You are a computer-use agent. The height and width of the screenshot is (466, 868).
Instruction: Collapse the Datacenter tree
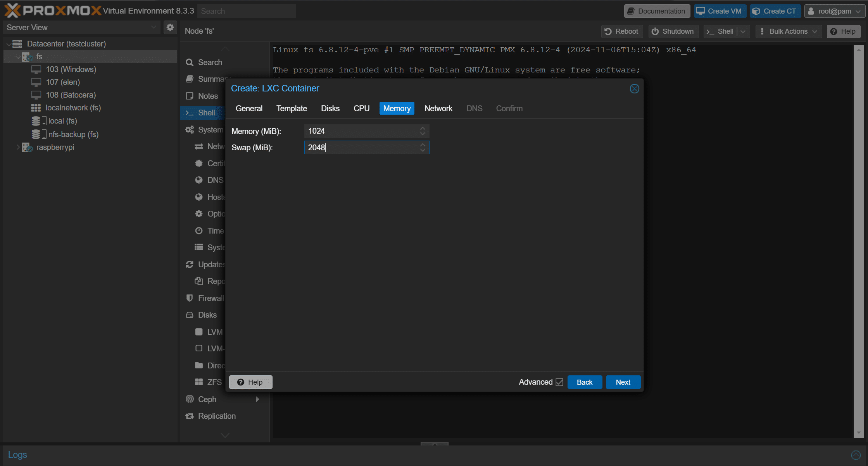pos(9,44)
